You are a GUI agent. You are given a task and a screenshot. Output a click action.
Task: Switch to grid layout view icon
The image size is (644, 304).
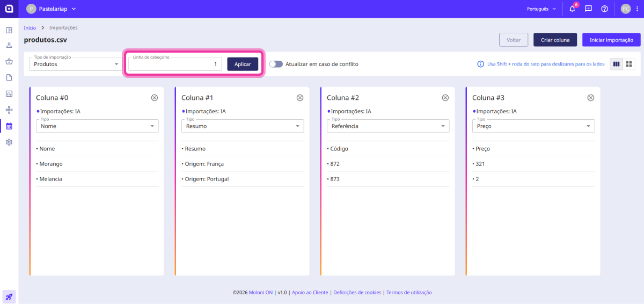pyautogui.click(x=629, y=64)
